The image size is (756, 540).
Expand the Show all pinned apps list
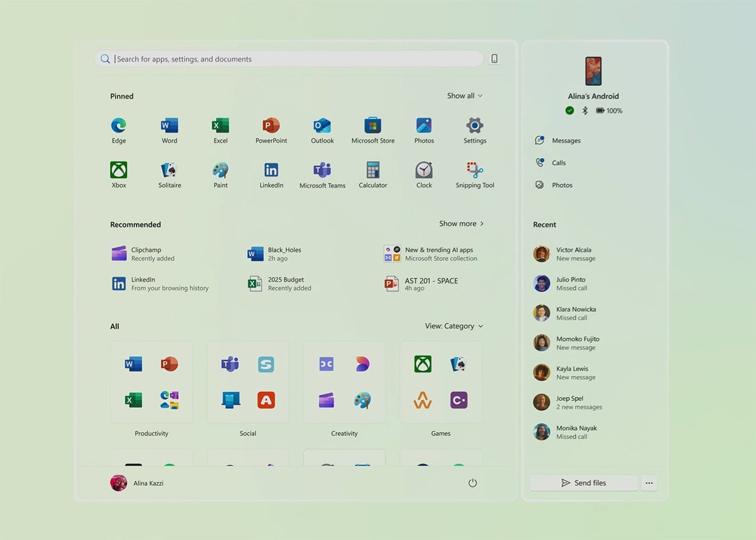[x=464, y=95]
